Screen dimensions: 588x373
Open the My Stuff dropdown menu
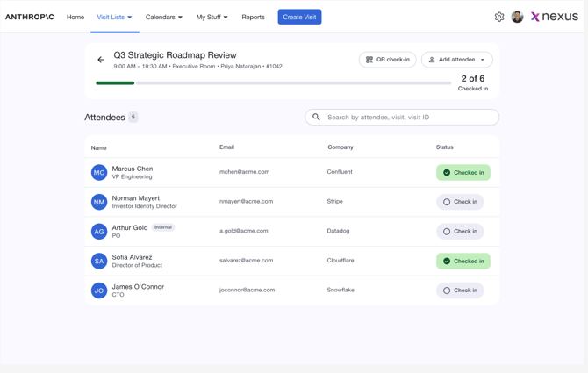[x=212, y=17]
